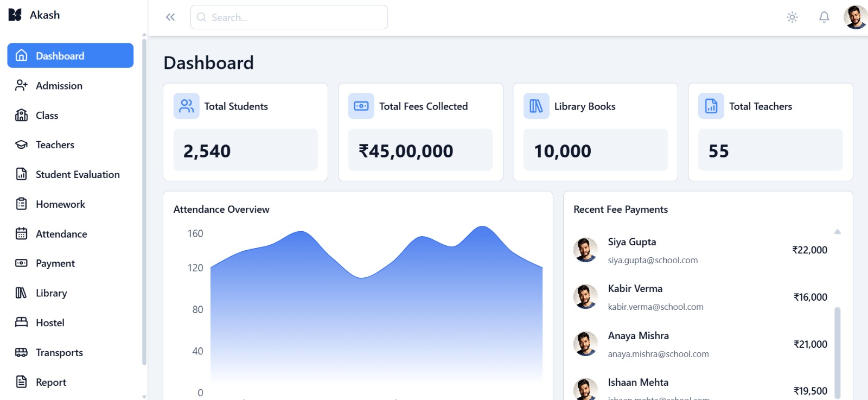The width and height of the screenshot is (868, 400).
Task: Navigate to Payment page
Action: [x=71, y=263]
